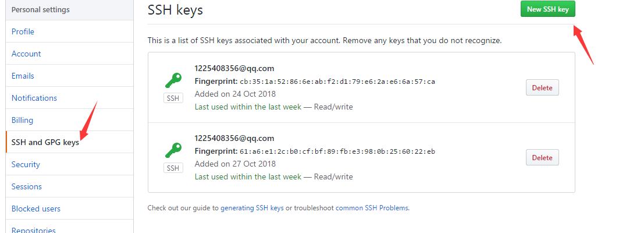Open the Blocked users settings
Screen dimensions: 644x233
pyautogui.click(x=35, y=209)
